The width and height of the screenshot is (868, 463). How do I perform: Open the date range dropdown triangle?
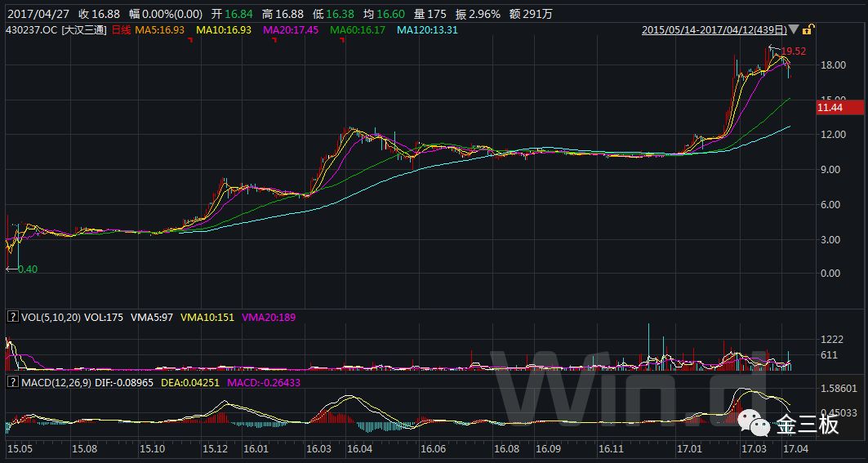click(795, 30)
